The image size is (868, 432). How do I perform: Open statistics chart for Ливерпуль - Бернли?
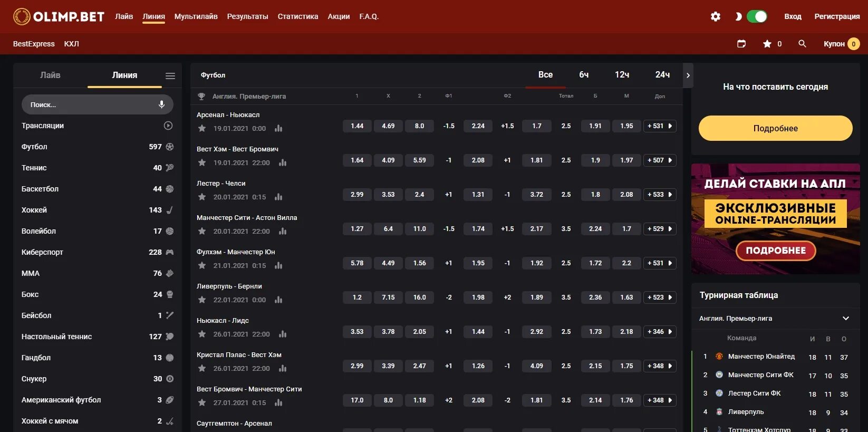tap(278, 300)
